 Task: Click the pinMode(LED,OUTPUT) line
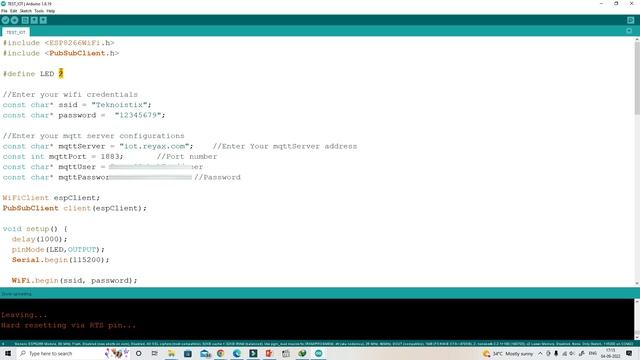pos(58,249)
